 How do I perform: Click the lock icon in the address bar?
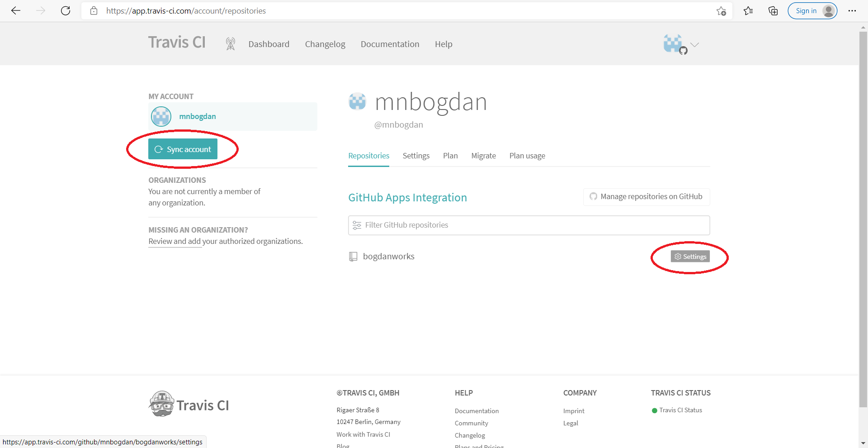click(94, 10)
